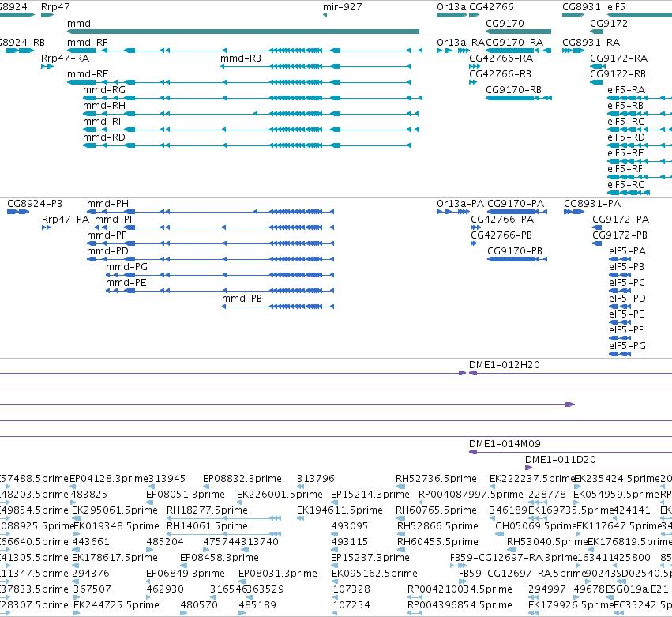Viewport: 672px width, 617px height.
Task: Click the CG42766-RB transcript label
Action: click(500, 74)
